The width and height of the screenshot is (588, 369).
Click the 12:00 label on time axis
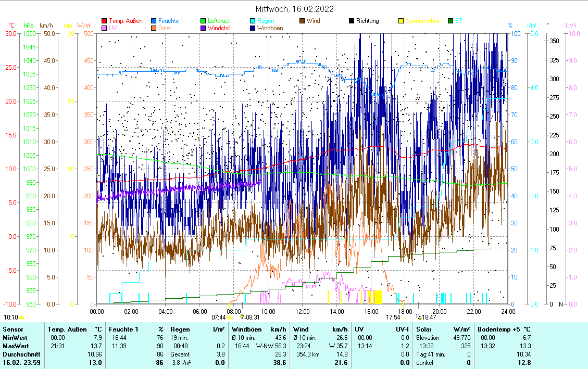click(x=303, y=311)
